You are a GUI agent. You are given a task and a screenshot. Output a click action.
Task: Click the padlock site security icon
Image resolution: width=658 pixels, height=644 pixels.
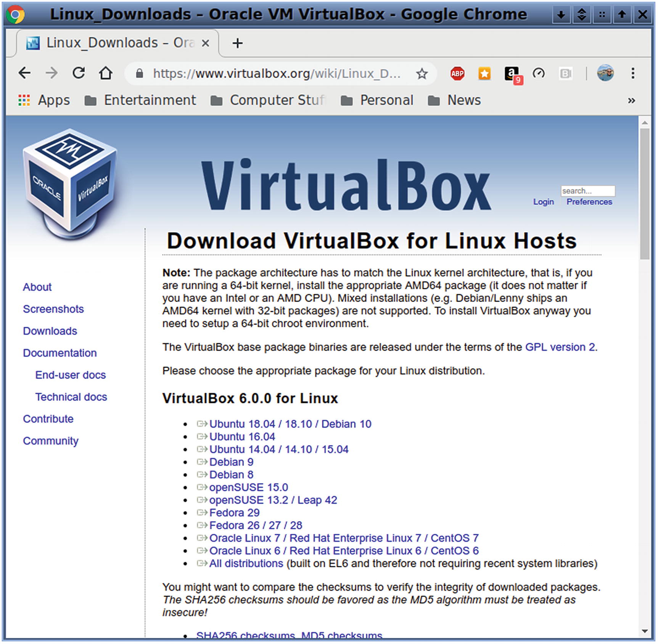click(x=140, y=73)
